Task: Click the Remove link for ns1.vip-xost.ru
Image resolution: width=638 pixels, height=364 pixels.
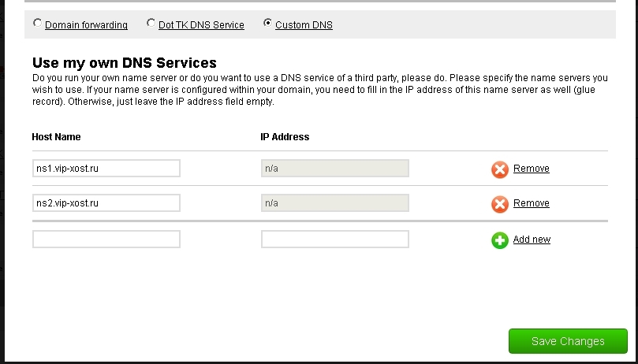Action: point(531,169)
